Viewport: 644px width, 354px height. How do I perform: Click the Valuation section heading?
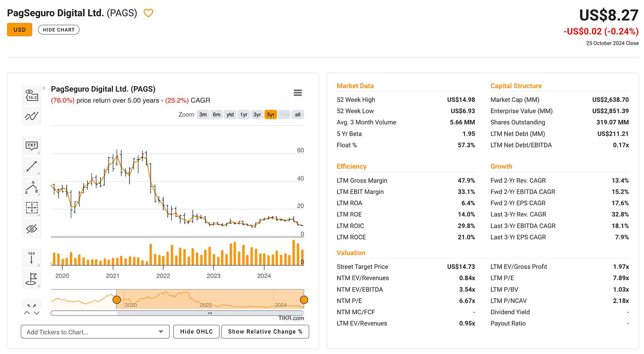351,253
